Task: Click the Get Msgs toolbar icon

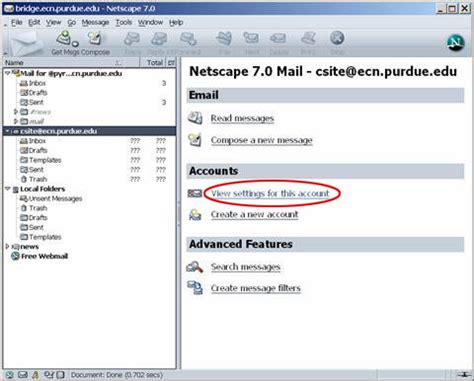Action: tap(64, 38)
